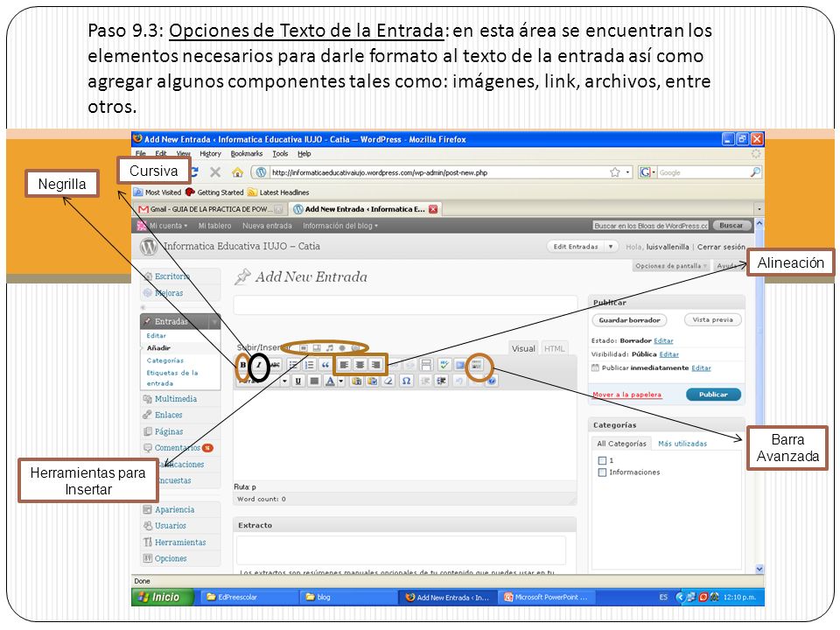This screenshot has height=630, width=840.
Task: Open Multimedia in the sidebar
Action: (x=176, y=399)
